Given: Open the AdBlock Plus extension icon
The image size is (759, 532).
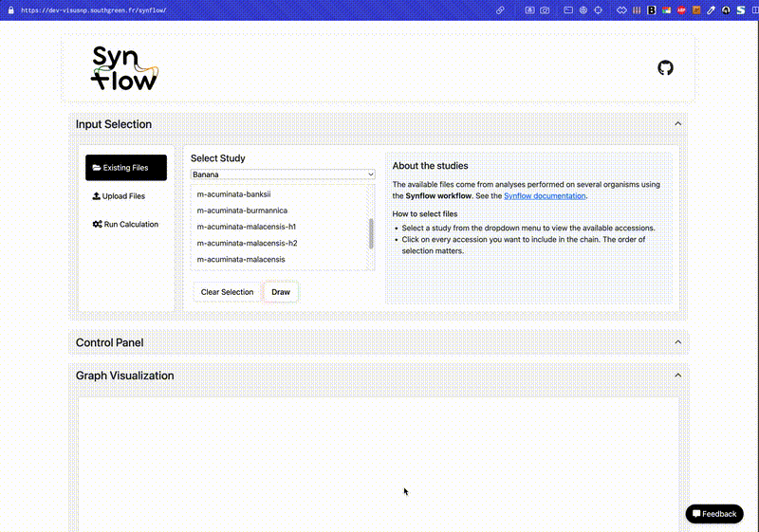Looking at the screenshot, I should pos(681,10).
